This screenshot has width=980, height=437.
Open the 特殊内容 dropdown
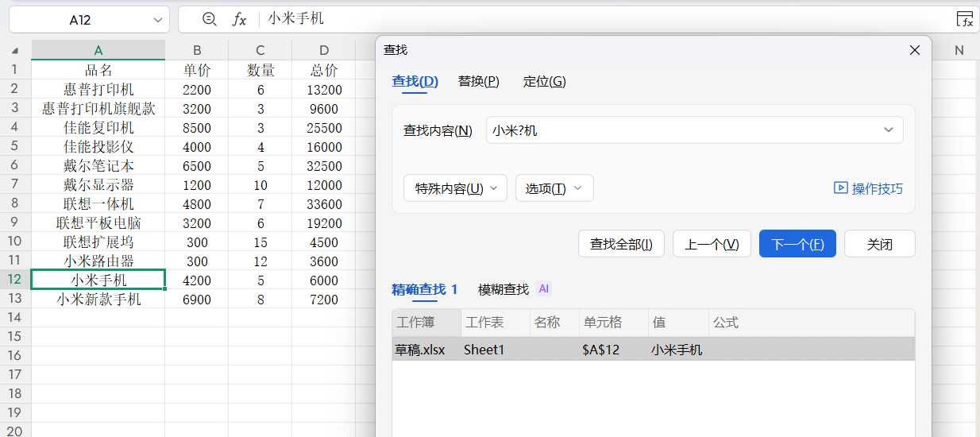tap(455, 188)
